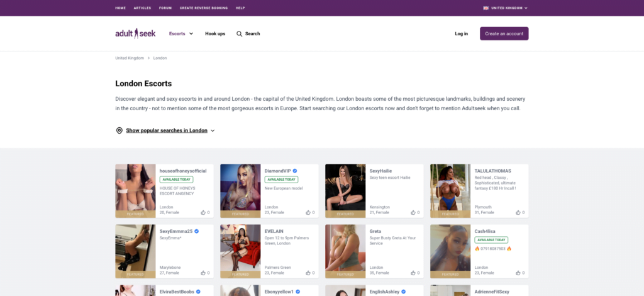Image resolution: width=644 pixels, height=296 pixels.
Task: Open the DiamondVIP profile name
Action: 277,171
